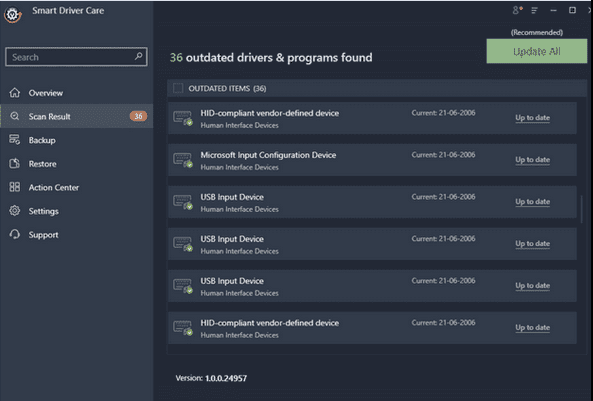Viewport: 593px width, 401px height.
Task: Click the Settings gear icon
Action: point(14,211)
